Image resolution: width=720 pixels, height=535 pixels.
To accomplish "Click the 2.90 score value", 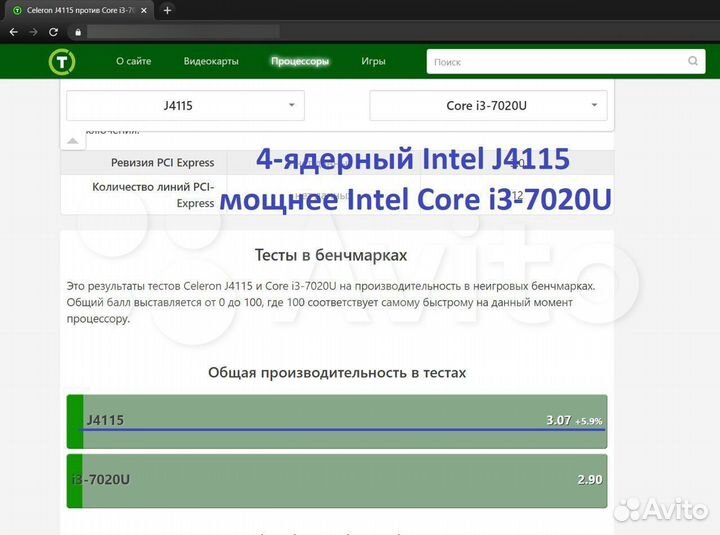I will (590, 479).
